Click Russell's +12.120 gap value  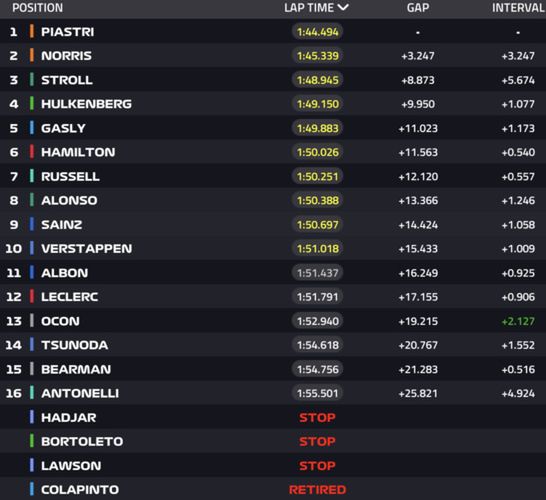(418, 177)
